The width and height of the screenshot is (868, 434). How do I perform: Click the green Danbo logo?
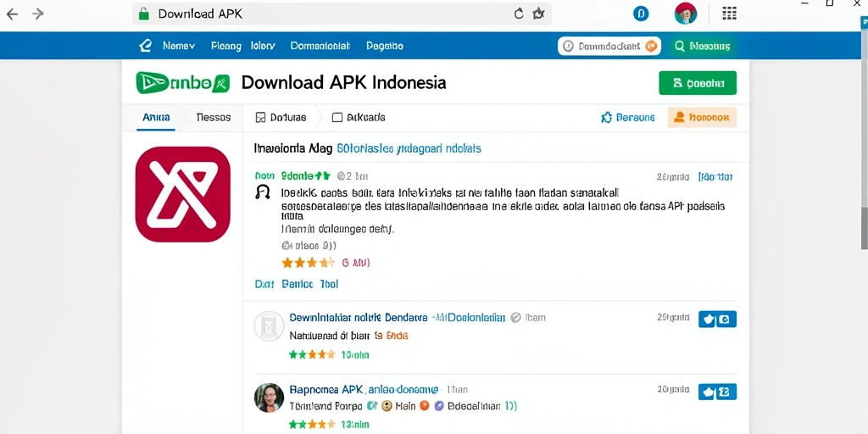click(182, 82)
